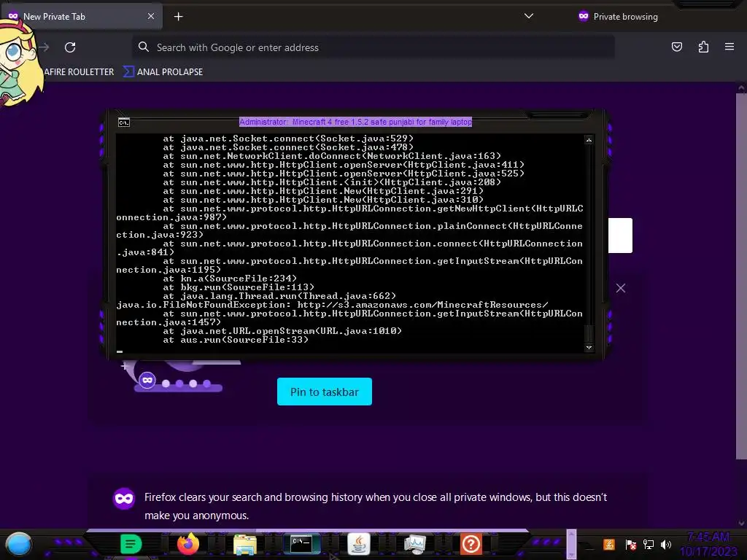Click the console window title text
Screen dimensions: 747x560
355,122
